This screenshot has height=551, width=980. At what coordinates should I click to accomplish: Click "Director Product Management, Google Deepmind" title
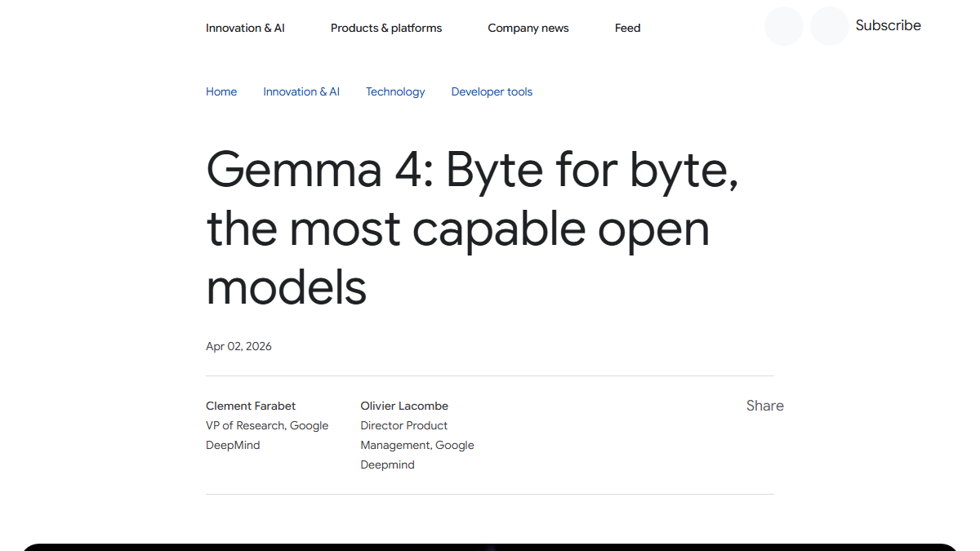[417, 445]
